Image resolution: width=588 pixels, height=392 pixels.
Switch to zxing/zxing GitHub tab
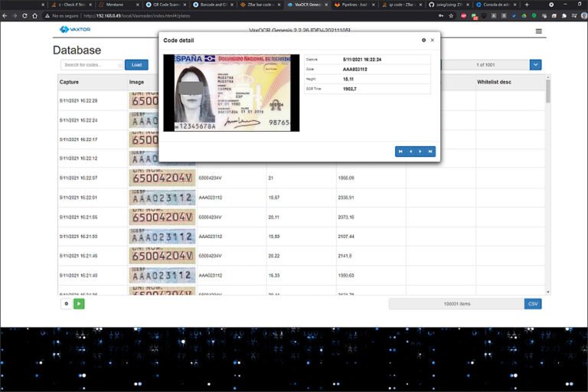[448, 5]
